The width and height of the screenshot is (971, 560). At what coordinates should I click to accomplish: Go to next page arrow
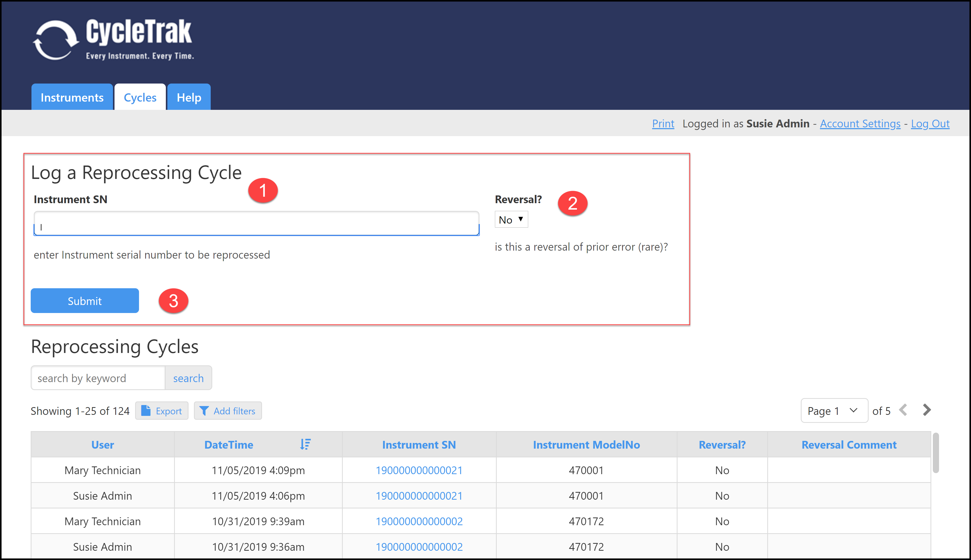coord(927,410)
